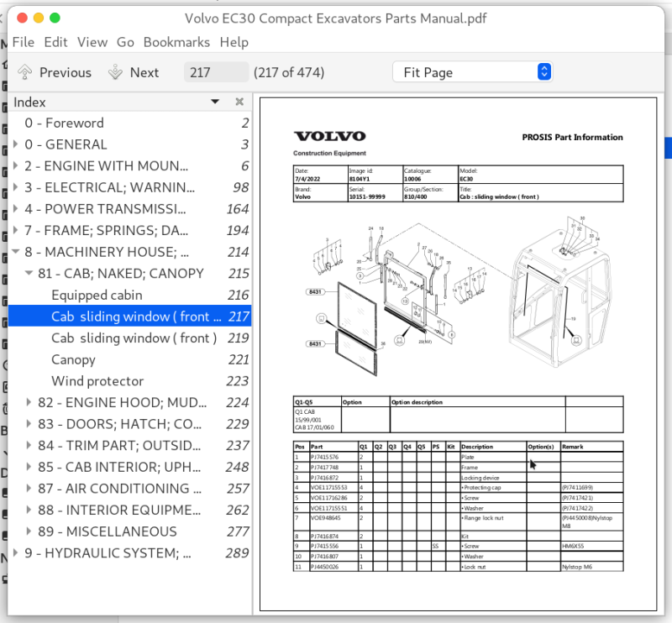Open the Bookmarks menu
Screen dimensions: 672x623
click(x=176, y=42)
